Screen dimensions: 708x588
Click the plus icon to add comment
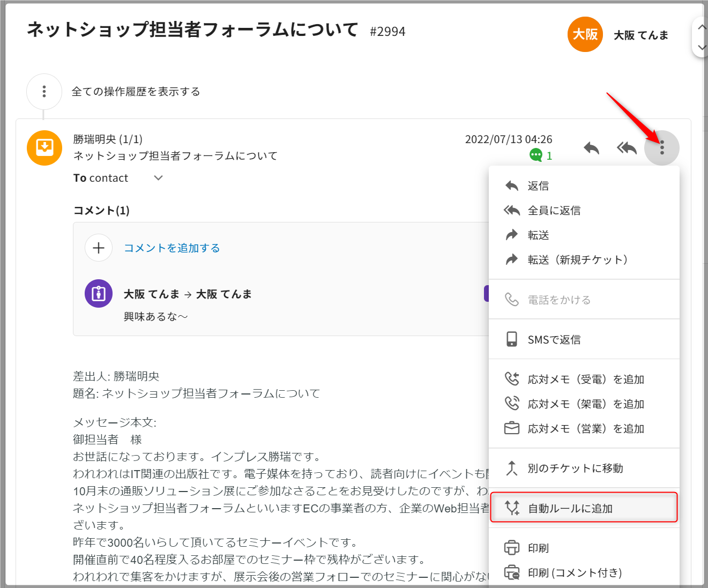tap(99, 248)
